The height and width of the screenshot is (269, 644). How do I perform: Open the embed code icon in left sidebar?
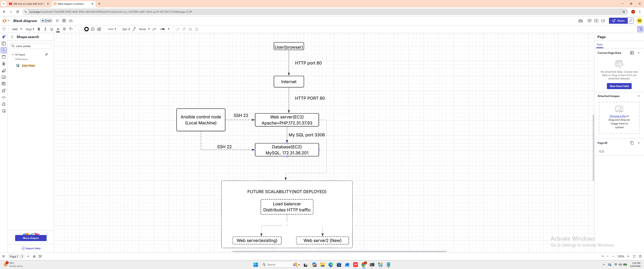[4, 97]
